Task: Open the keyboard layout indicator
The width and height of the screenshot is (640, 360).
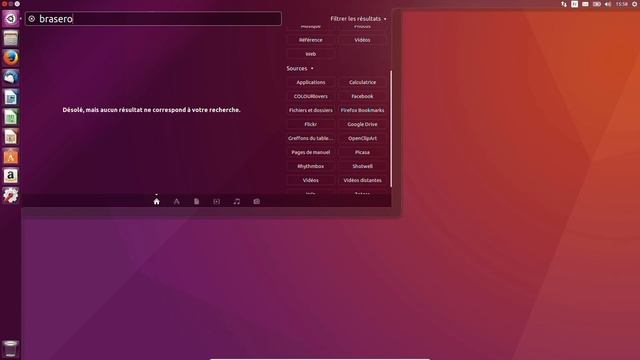Action: 574,4
